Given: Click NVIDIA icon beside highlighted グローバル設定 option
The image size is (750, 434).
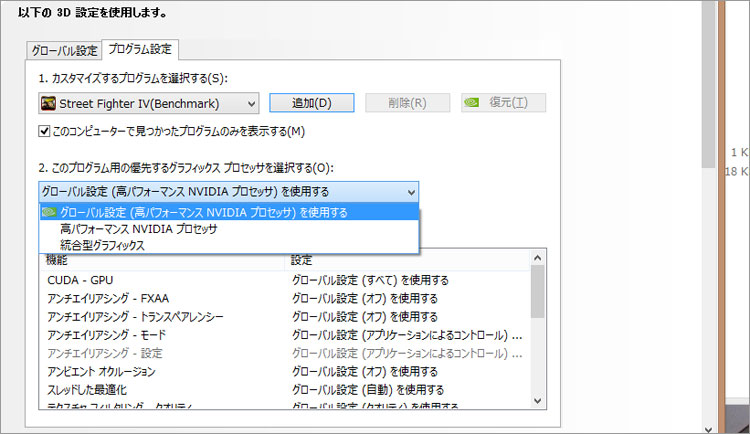Looking at the screenshot, I should pos(48,212).
